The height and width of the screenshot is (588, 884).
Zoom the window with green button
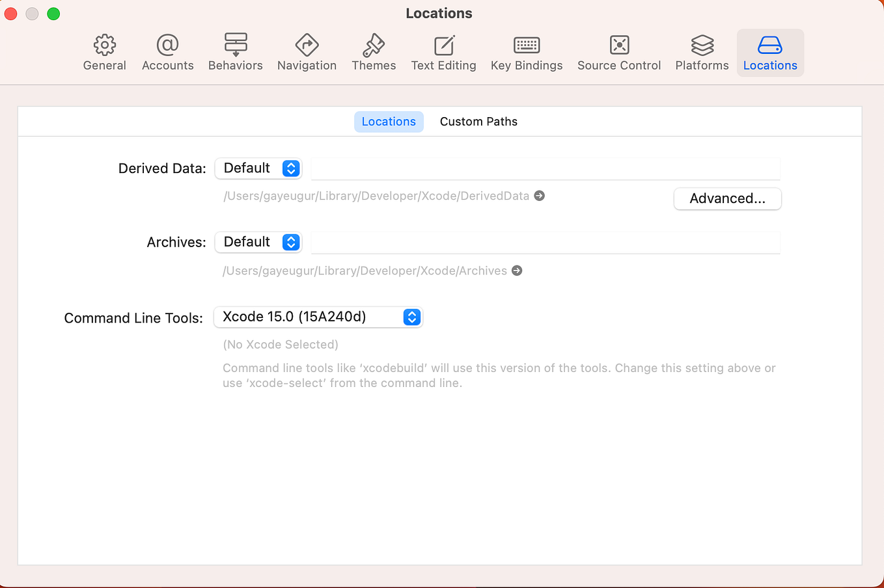(53, 14)
